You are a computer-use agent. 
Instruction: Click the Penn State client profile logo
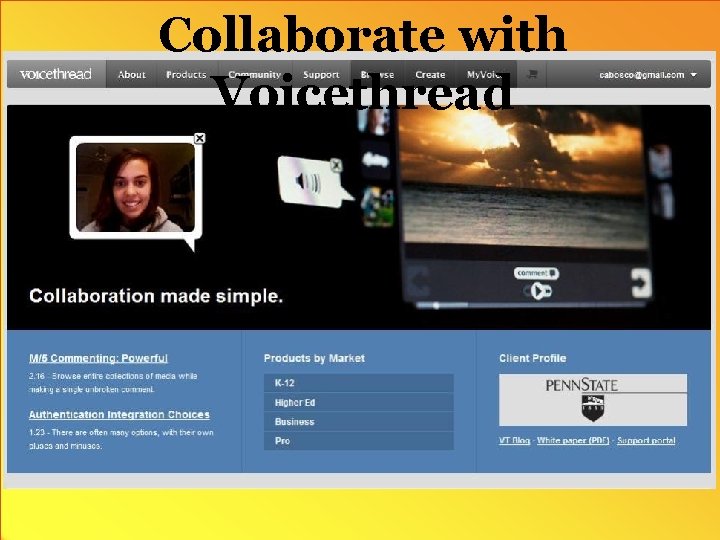pos(593,399)
